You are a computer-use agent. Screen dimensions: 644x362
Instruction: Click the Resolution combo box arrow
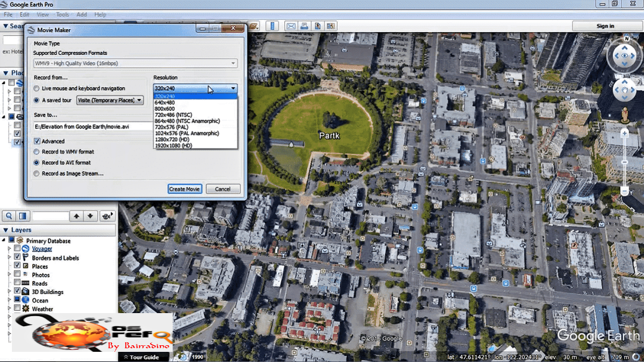pyautogui.click(x=233, y=88)
